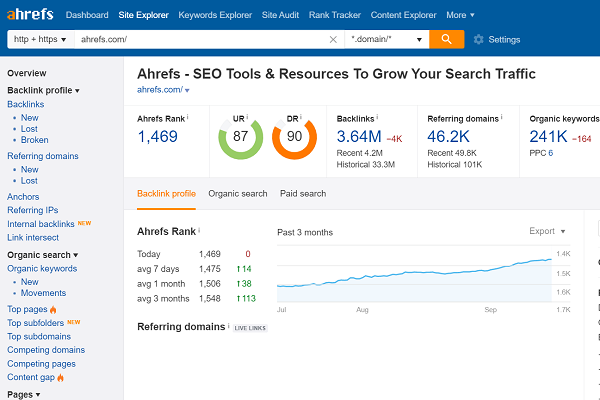Open Dashboard in top navigation

pos(87,15)
